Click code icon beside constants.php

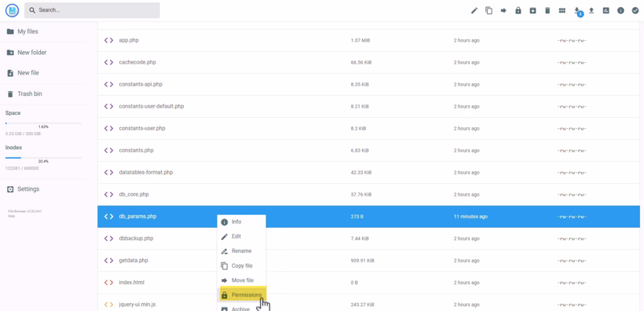coord(108,150)
